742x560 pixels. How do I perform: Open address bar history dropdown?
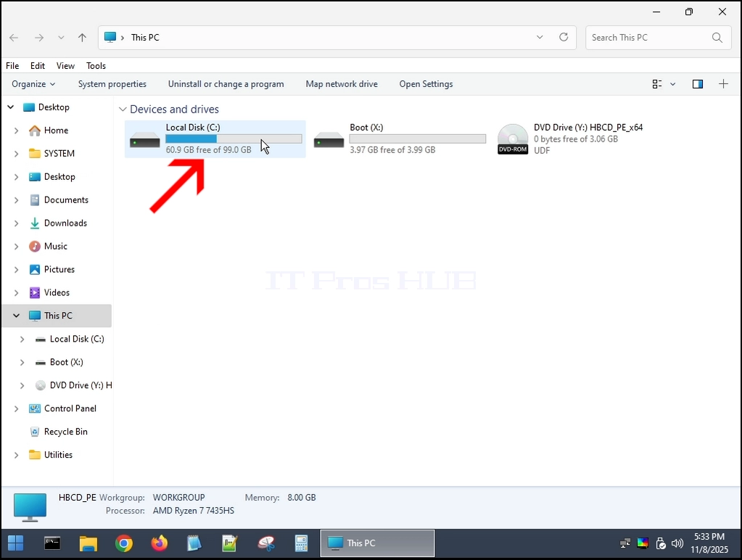(x=540, y=37)
